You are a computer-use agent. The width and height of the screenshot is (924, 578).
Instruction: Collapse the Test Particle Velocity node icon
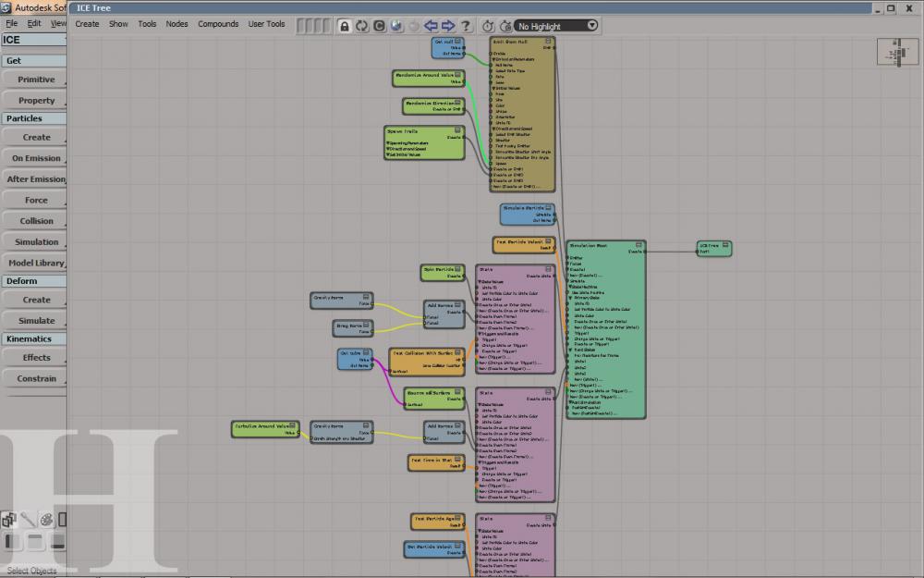pos(548,241)
